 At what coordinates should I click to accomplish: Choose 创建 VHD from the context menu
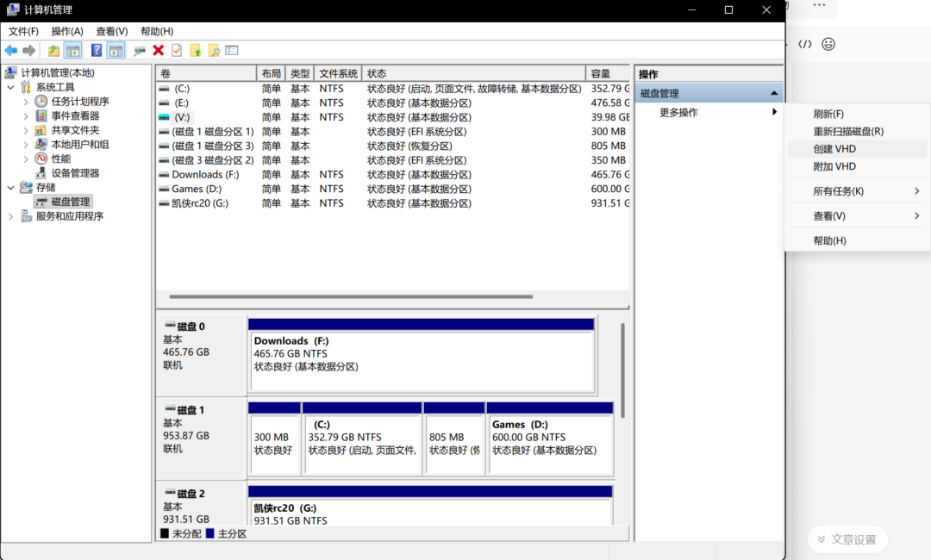(x=834, y=149)
